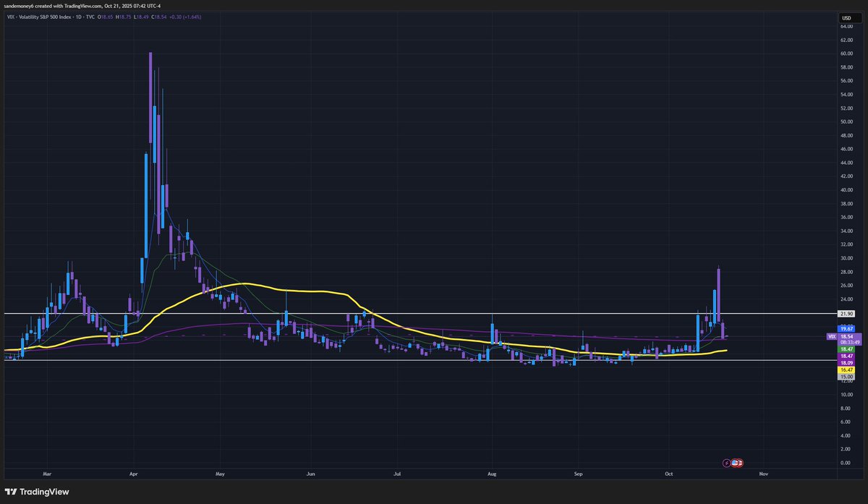
Task: Select the VIX label on the price axis
Action: tap(833, 336)
